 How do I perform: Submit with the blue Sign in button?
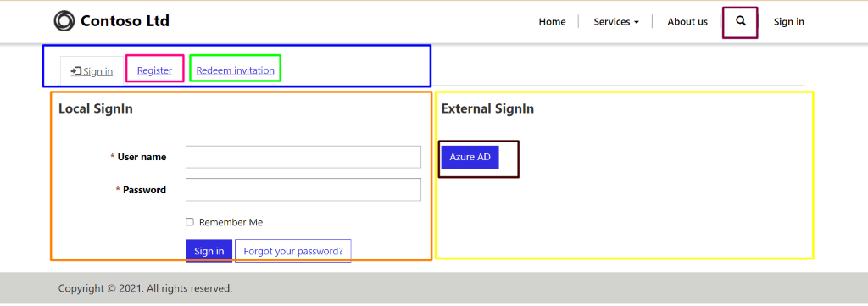[x=209, y=251]
